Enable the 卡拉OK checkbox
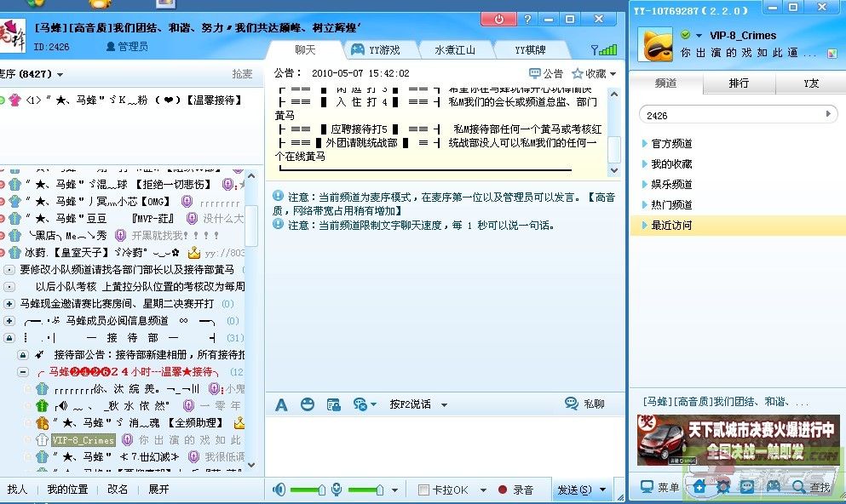This screenshot has width=846, height=504. point(423,490)
